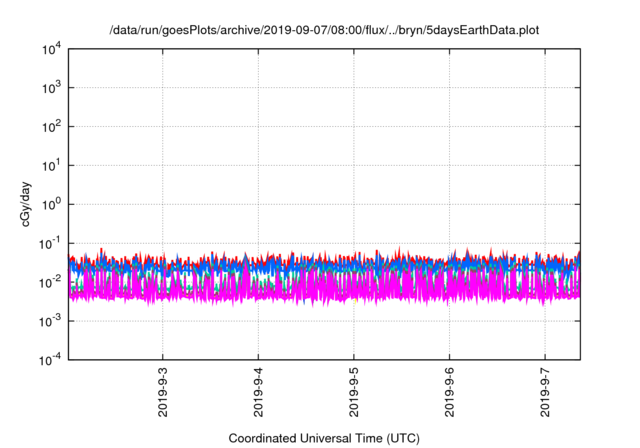Click the 10^-1 y-axis tick label
The image size is (640, 448).
click(x=50, y=244)
